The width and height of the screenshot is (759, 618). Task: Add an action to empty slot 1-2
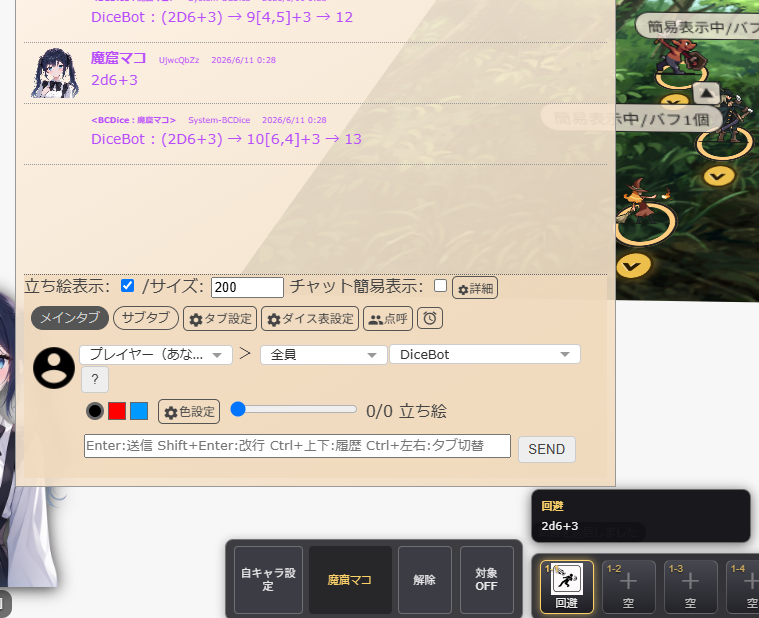pos(629,587)
